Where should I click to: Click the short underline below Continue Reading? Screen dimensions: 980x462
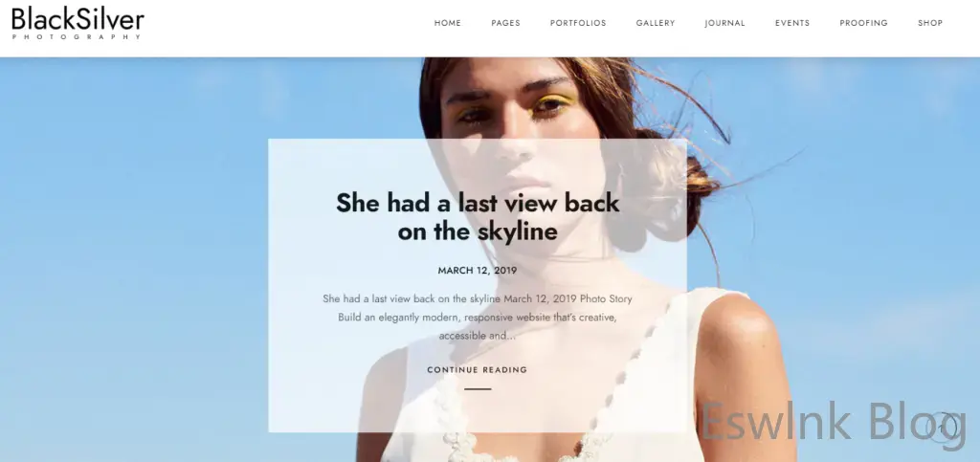[x=478, y=389]
